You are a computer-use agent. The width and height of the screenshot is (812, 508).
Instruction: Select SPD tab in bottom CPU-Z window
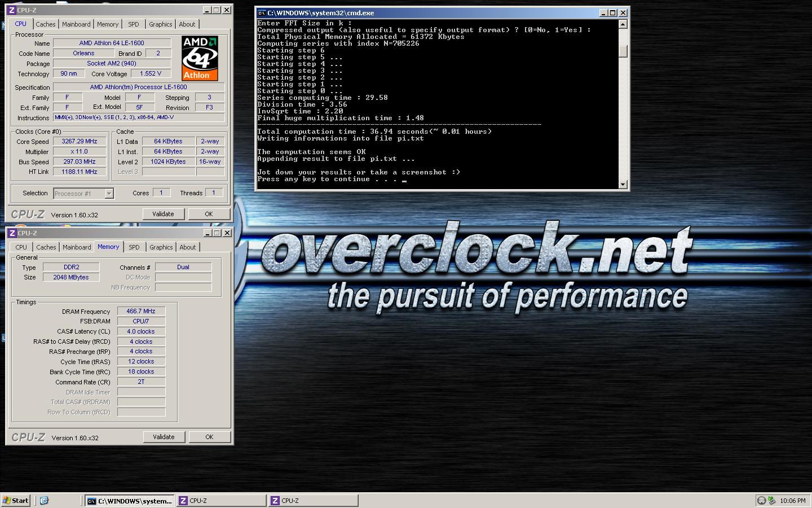point(134,247)
